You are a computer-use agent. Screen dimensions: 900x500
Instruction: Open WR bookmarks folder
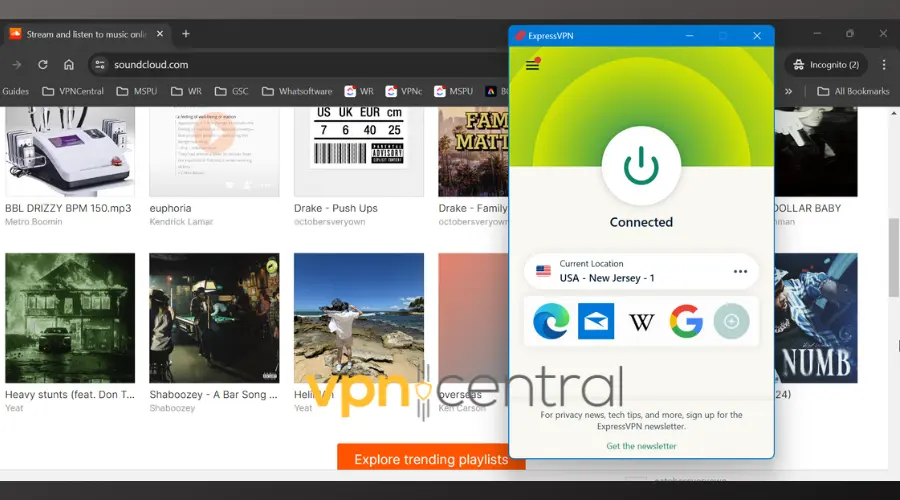186,91
